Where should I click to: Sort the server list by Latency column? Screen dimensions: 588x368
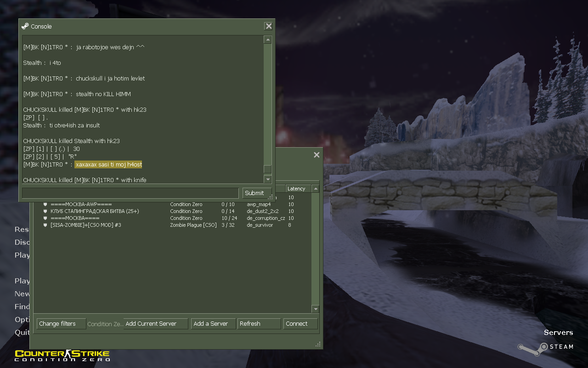click(x=298, y=189)
